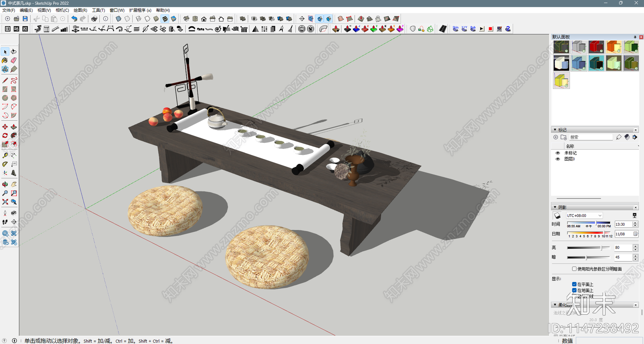Viewport: 644px width, 344px height.
Task: Toggle Shaded With Textures style
Action: click(165, 19)
